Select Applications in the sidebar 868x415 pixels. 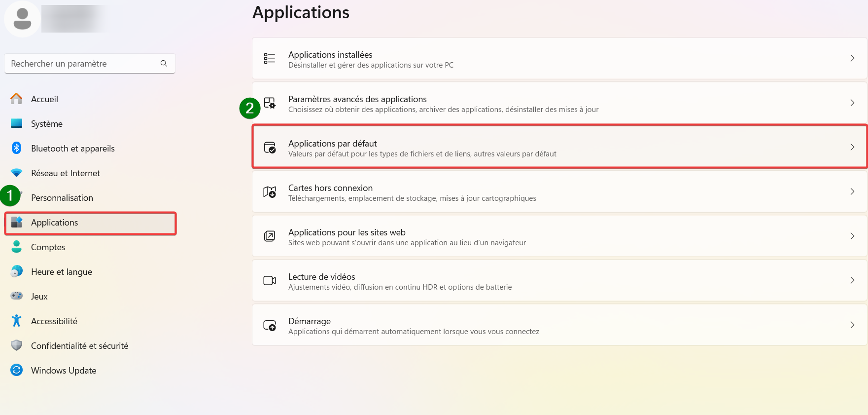point(54,223)
